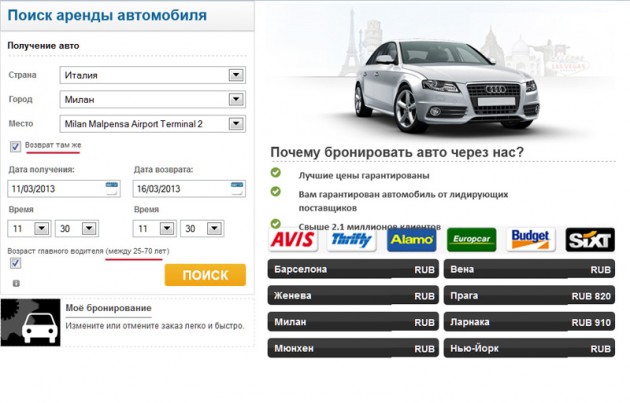Open calendar icon for pickup date
Viewport: 630px width, 403px height.
tap(111, 188)
